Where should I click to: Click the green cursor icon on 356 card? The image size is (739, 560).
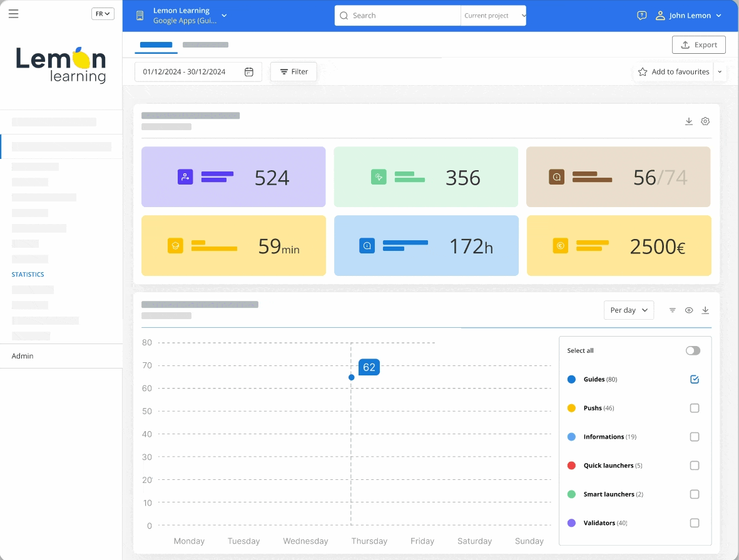(379, 177)
